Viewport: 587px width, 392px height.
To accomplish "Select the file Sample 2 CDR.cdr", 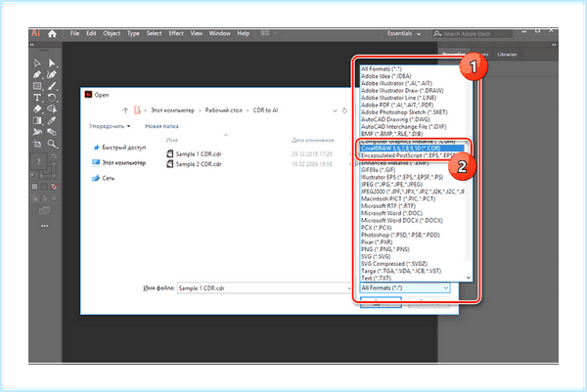I will [195, 164].
